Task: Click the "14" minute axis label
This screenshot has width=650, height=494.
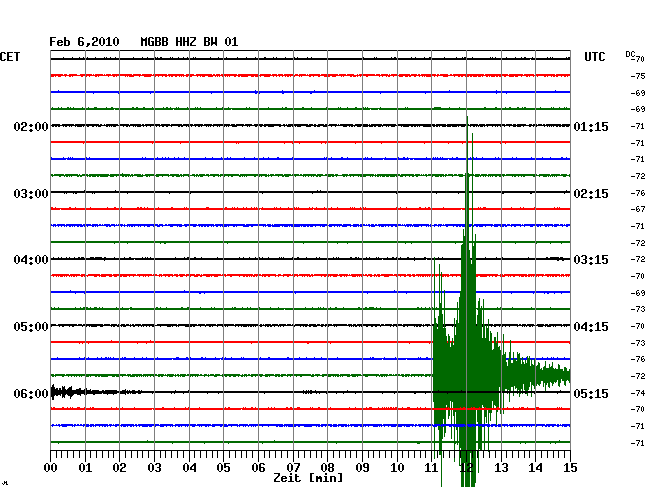Action: 536,467
